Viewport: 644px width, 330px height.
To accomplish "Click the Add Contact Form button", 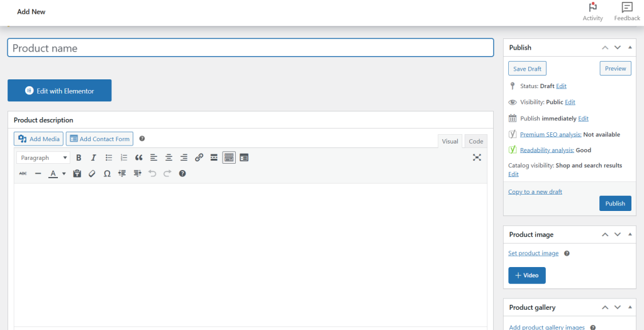I will [100, 139].
